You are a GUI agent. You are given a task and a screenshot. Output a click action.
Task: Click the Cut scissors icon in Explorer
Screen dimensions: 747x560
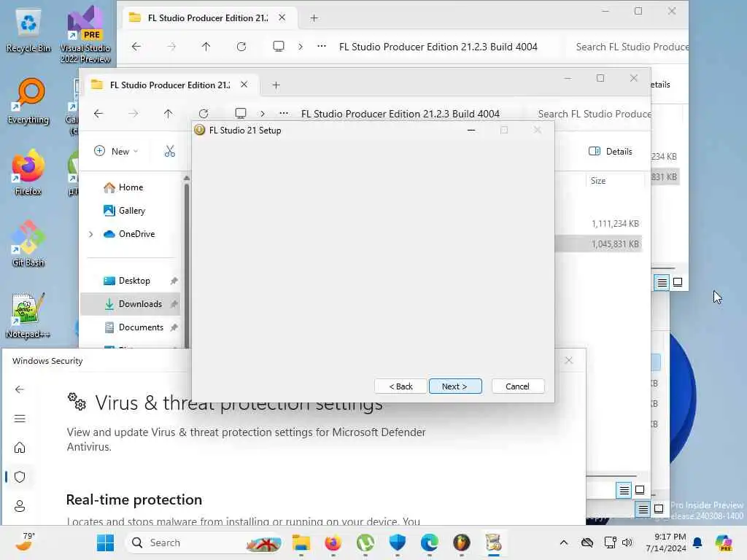click(169, 151)
